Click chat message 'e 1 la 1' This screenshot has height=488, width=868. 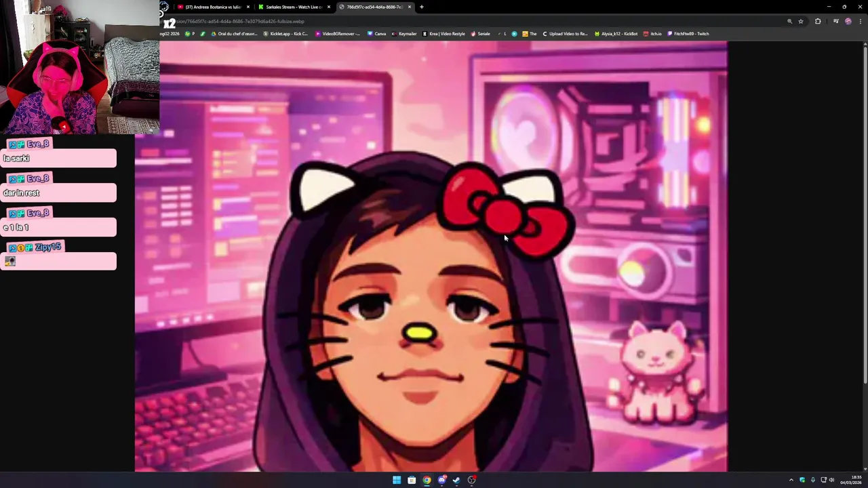[x=58, y=228]
